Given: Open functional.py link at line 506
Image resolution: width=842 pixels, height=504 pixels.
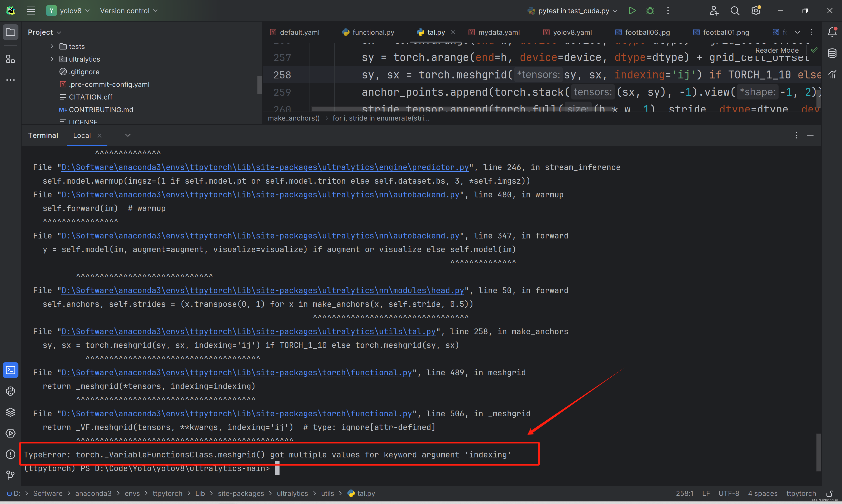Looking at the screenshot, I should pyautogui.click(x=237, y=414).
